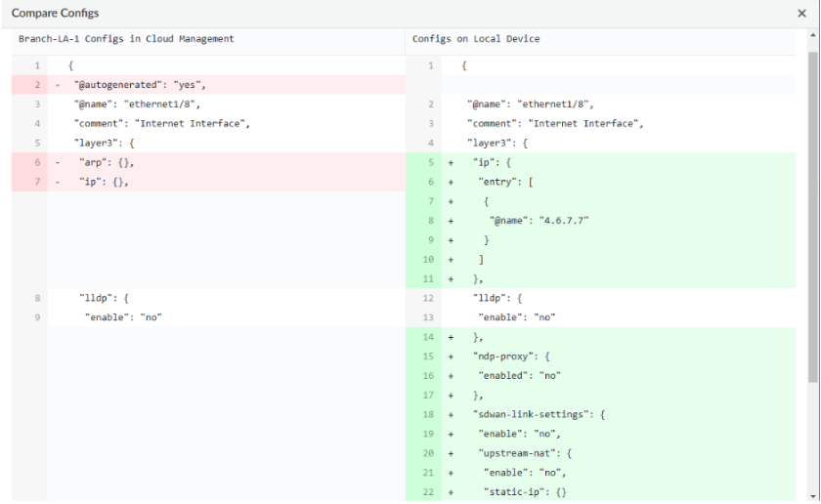
Task: Click the Configs on Local Device header
Action: coord(476,39)
